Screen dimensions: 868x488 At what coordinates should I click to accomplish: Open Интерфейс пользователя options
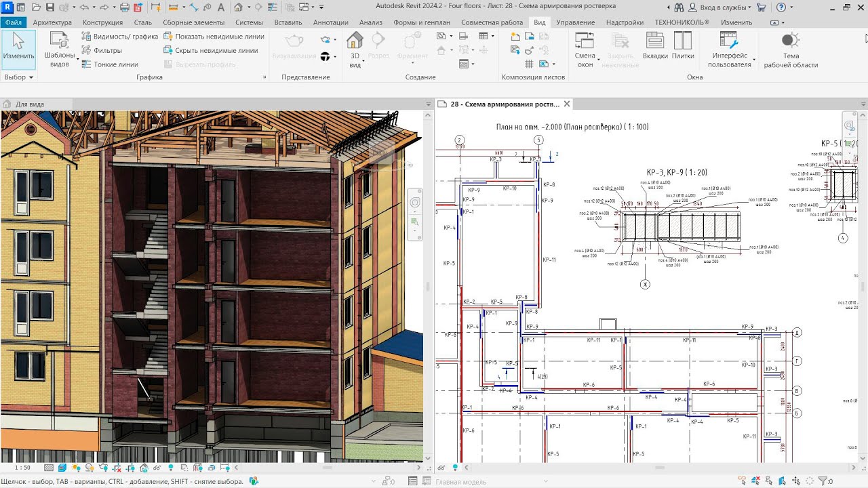pos(730,50)
